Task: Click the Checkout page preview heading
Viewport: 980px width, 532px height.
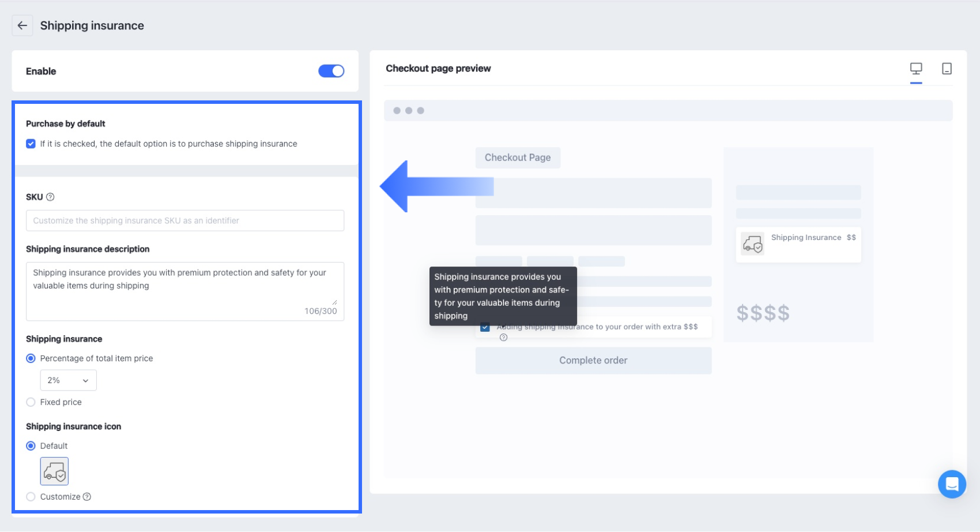Action: (x=438, y=69)
